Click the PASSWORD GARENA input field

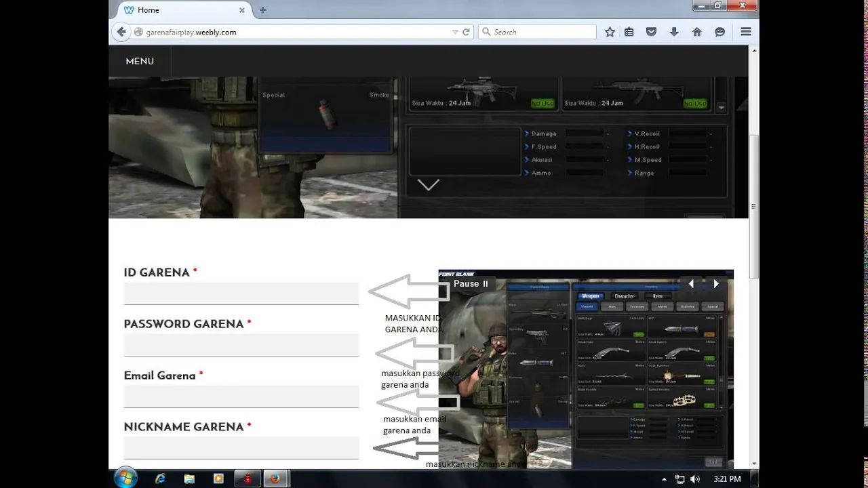pyautogui.click(x=241, y=345)
